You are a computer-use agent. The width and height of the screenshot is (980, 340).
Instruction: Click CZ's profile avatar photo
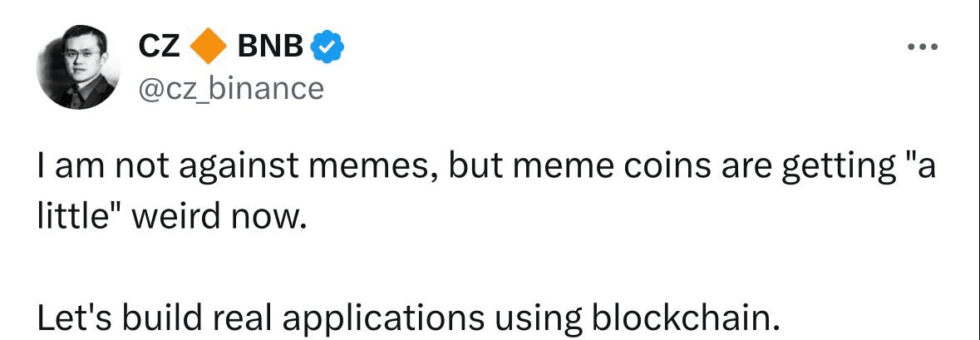coord(80,67)
